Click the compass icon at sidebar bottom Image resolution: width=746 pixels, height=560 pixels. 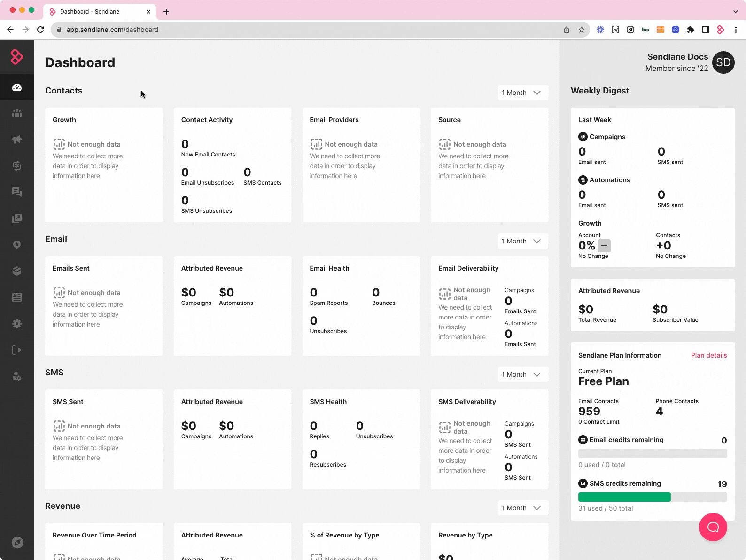coord(17,543)
